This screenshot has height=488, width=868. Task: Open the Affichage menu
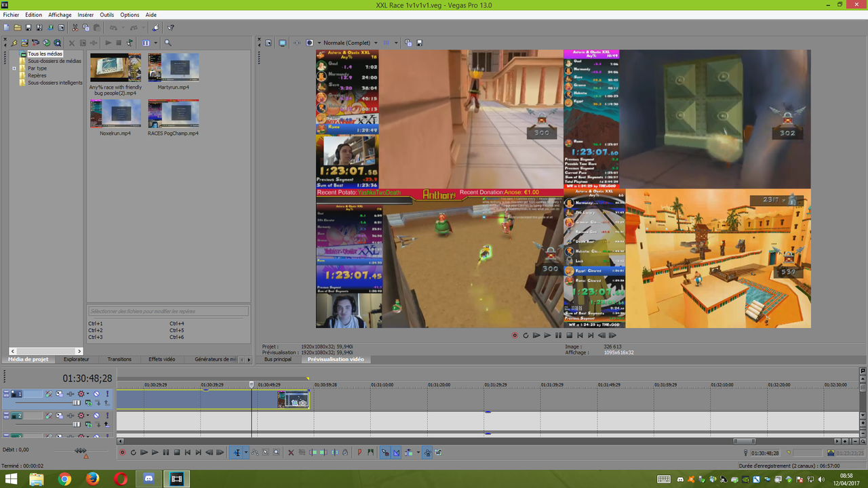point(60,15)
